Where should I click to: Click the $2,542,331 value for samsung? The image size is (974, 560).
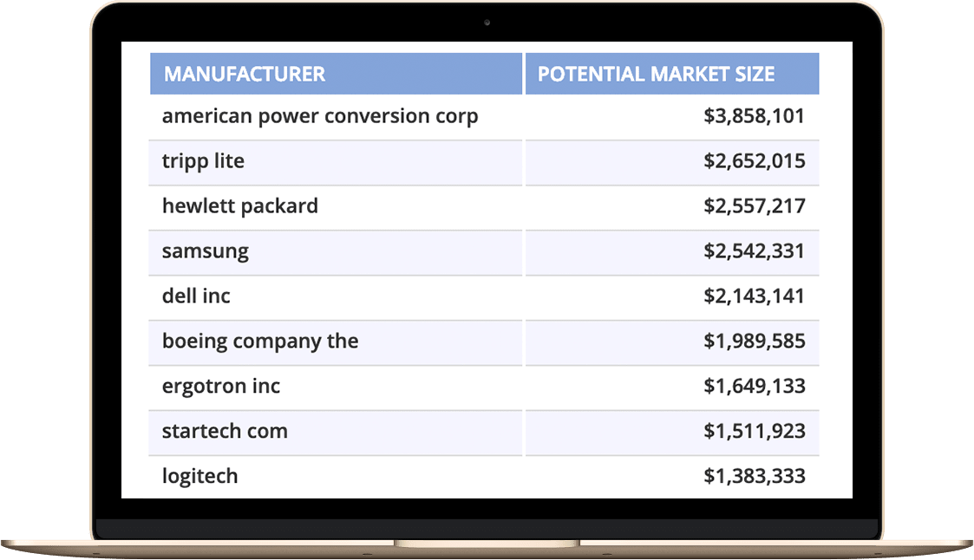coord(754,251)
